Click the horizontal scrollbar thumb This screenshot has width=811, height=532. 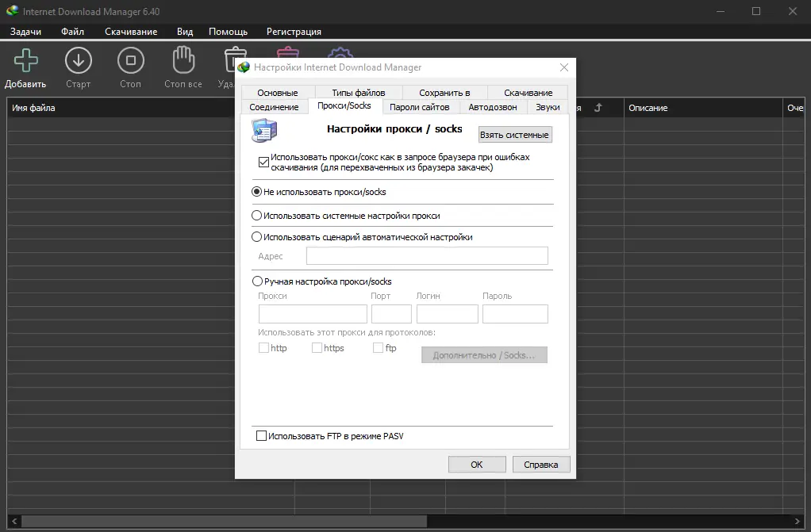(x=224, y=521)
